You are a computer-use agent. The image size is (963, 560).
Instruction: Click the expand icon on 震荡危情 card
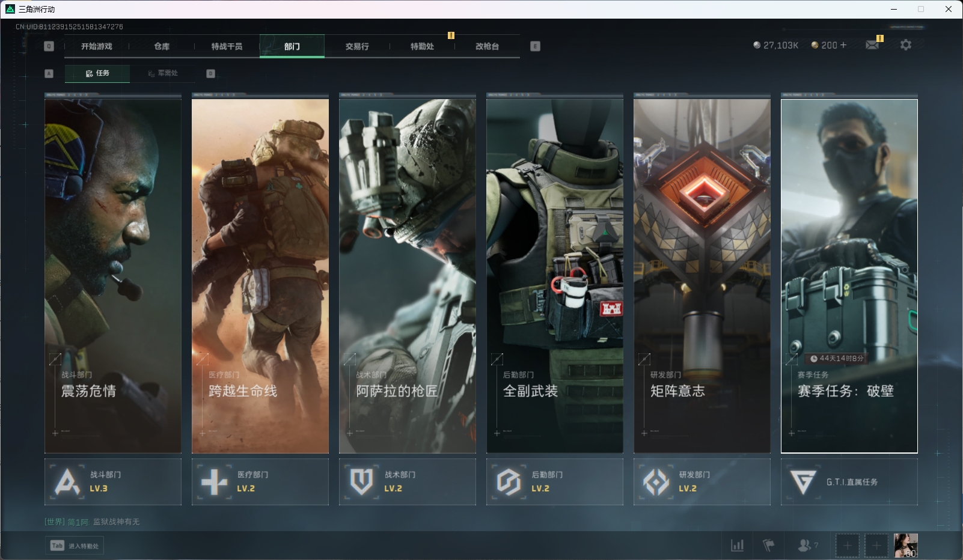pyautogui.click(x=55, y=359)
